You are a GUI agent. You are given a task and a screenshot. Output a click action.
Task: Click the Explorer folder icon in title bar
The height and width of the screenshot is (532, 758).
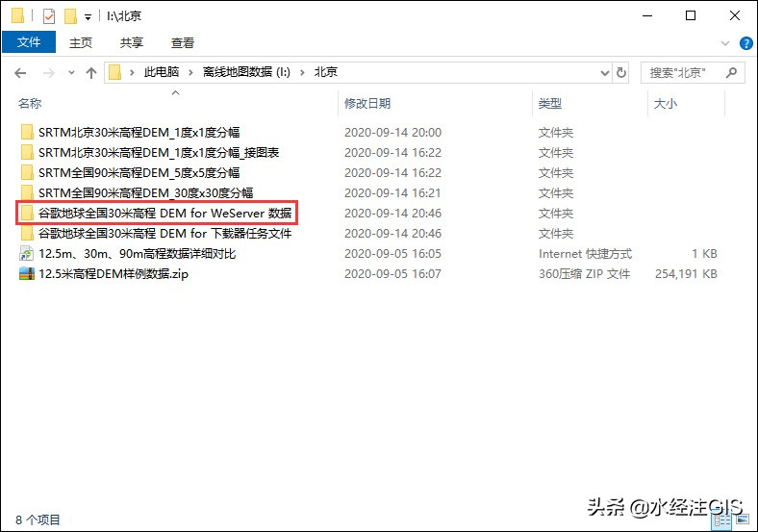tap(18, 16)
